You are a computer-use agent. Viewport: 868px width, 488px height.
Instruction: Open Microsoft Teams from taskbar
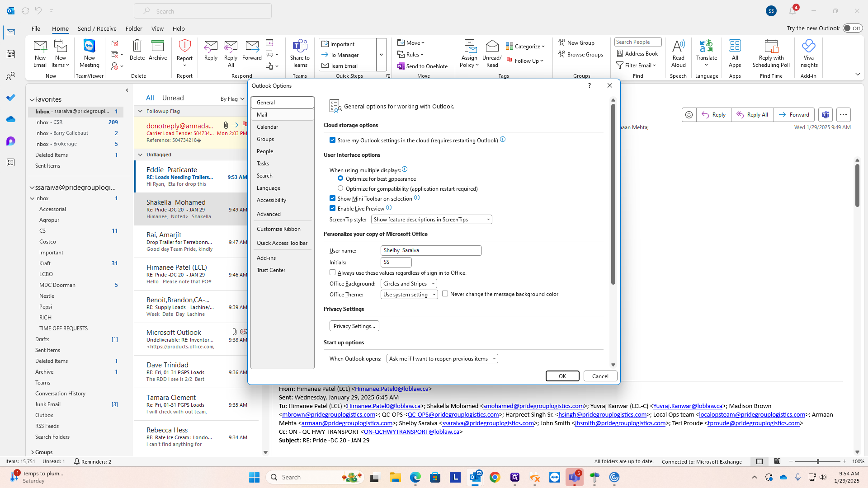coord(574,477)
